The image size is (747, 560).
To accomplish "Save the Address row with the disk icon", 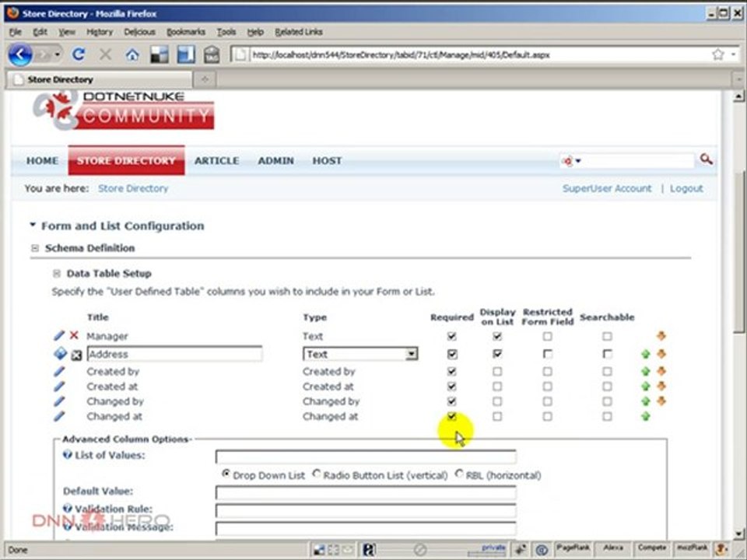I will (60, 354).
